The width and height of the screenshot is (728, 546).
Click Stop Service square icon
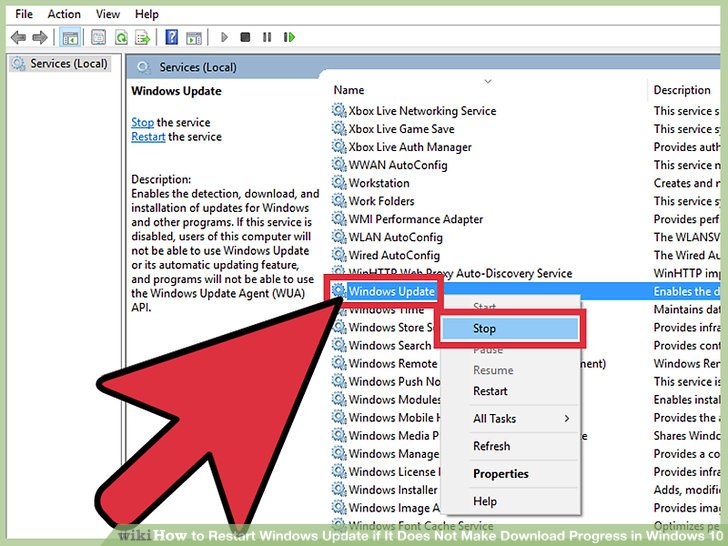tap(246, 37)
